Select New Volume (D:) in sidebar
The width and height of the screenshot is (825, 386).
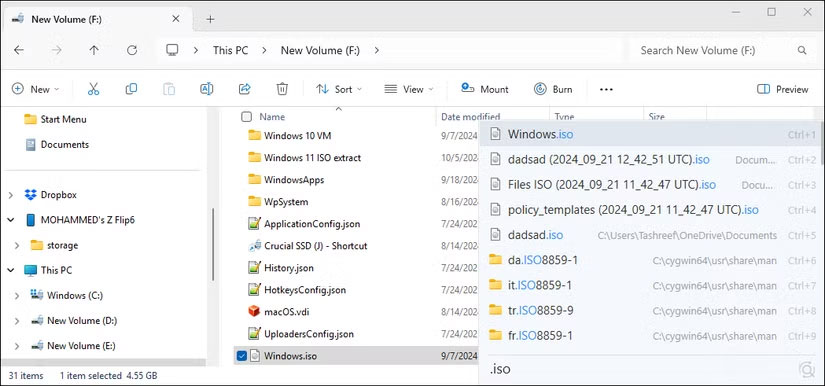pyautogui.click(x=74, y=320)
